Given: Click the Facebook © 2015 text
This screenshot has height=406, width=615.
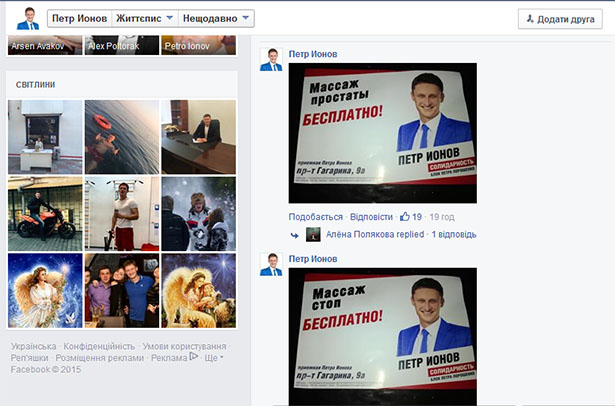Looking at the screenshot, I should 45,370.
